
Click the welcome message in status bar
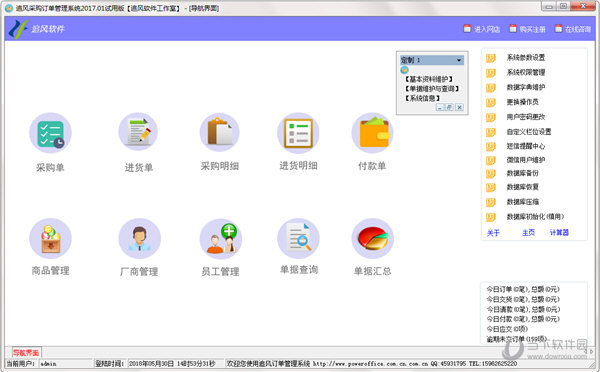point(371,364)
